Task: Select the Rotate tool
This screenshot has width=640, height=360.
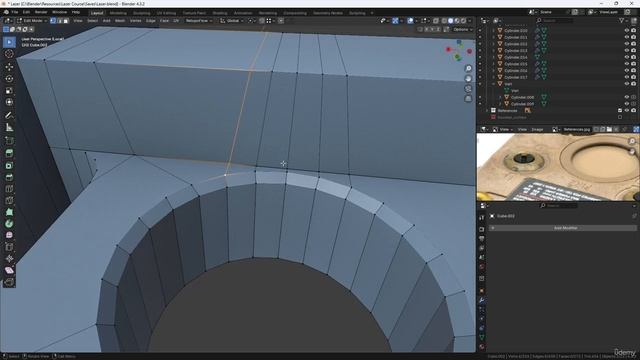Action: (9, 78)
